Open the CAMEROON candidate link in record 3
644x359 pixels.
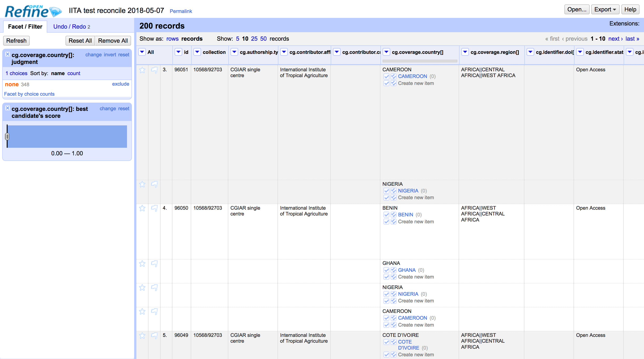click(x=413, y=76)
